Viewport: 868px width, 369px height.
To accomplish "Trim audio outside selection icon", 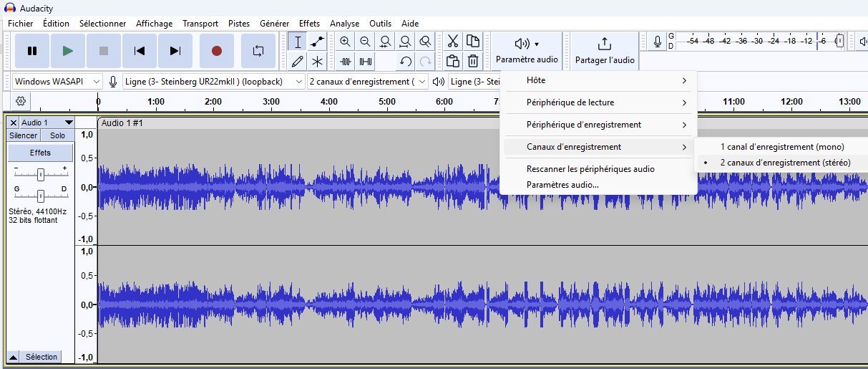I will point(346,61).
